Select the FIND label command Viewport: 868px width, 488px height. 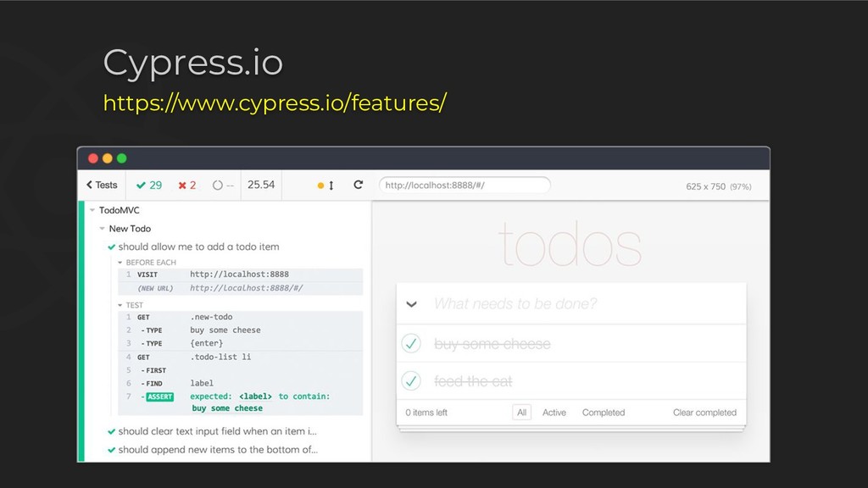point(240,384)
